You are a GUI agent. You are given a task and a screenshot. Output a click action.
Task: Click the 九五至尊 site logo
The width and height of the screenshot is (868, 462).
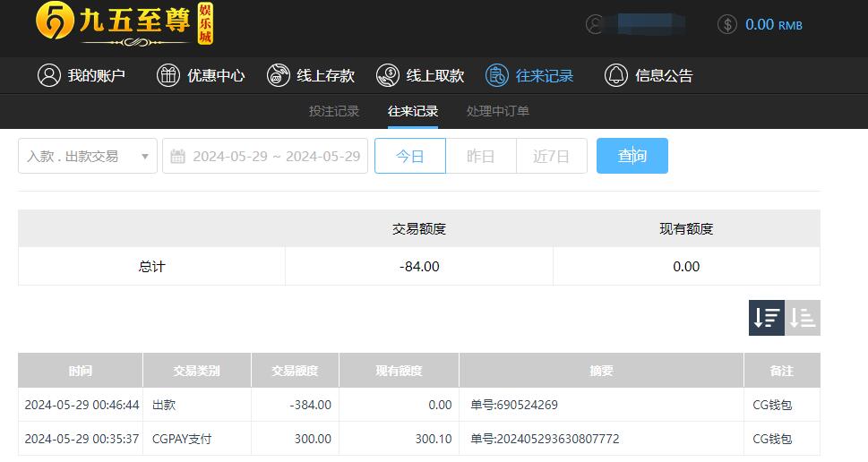pos(125,23)
